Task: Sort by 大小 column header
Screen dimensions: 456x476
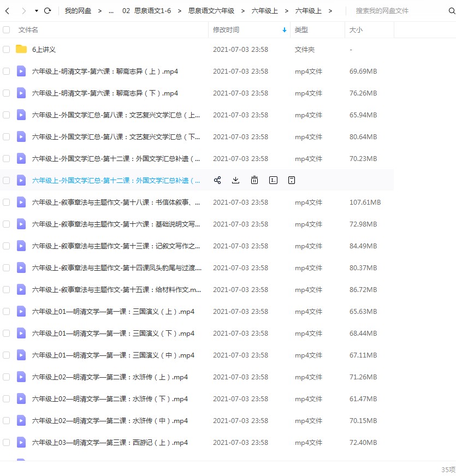Action: coord(356,29)
